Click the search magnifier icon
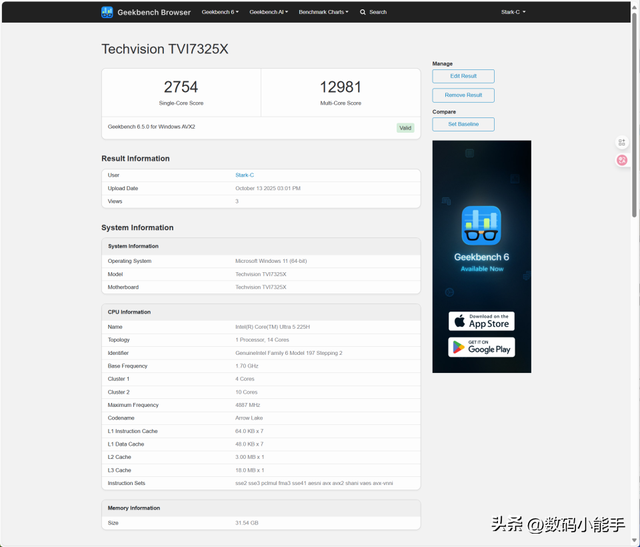 pos(362,12)
